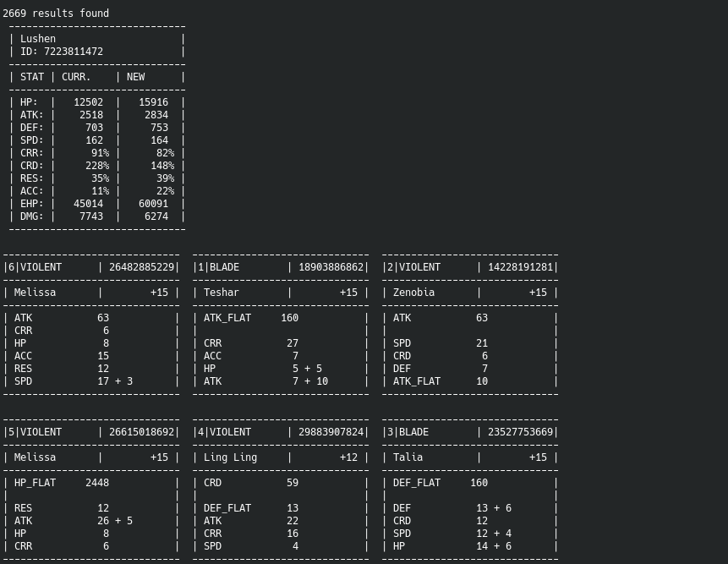Click the NEW column header
This screenshot has width=728, height=564.
pyautogui.click(x=135, y=77)
